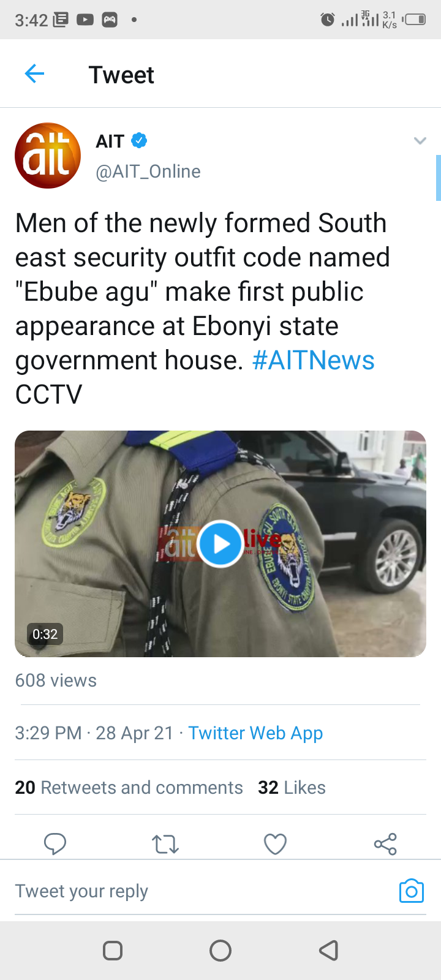This screenshot has height=980, width=441.
Task: Tap the back arrow icon
Action: pyautogui.click(x=34, y=74)
